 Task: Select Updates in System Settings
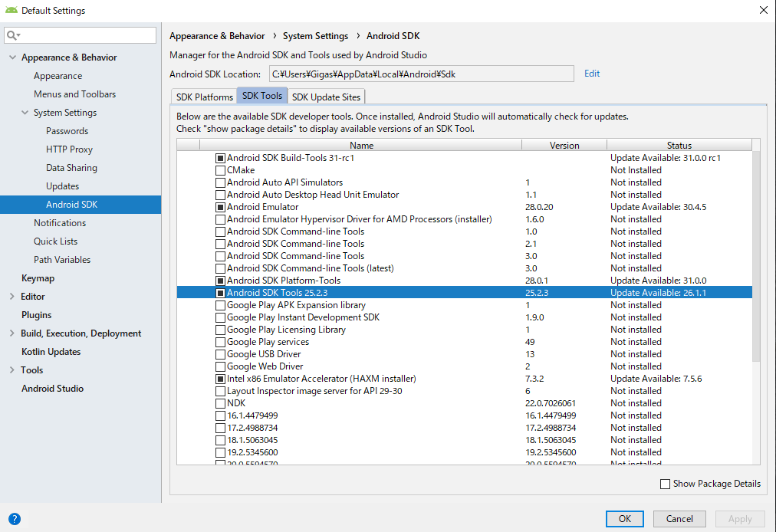coord(62,186)
